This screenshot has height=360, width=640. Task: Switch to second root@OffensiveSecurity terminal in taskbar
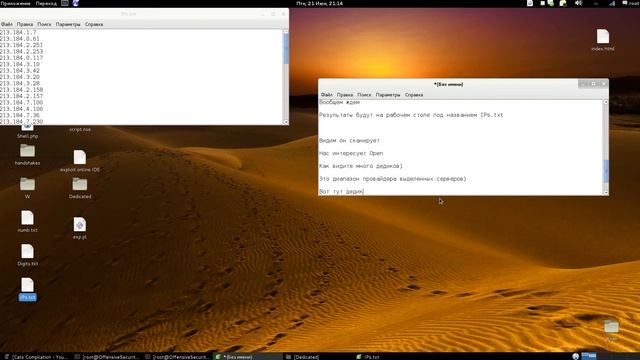(178, 357)
